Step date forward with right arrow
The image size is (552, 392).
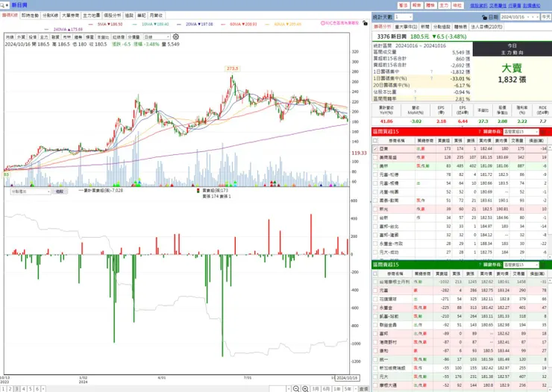(x=537, y=17)
